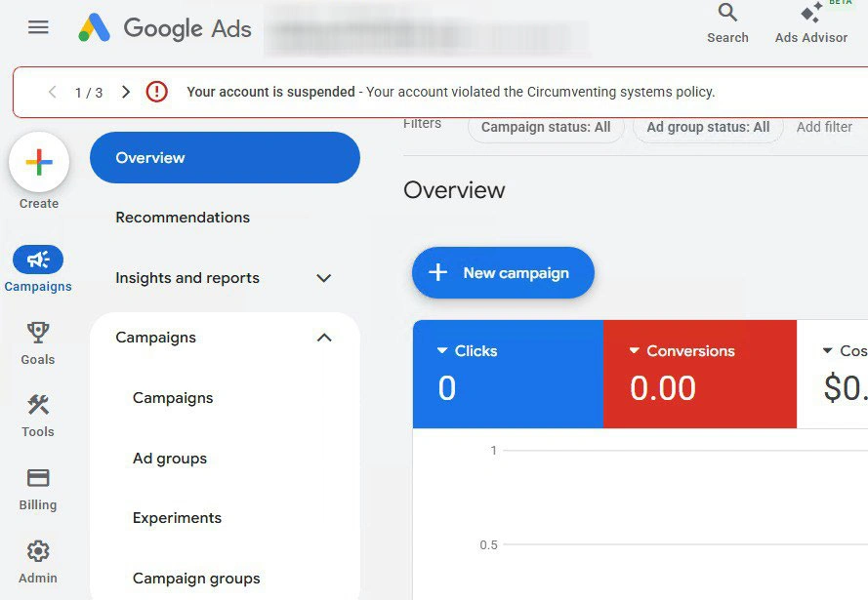This screenshot has height=600, width=868.
Task: Click the Overview page heading
Action: 454,190
